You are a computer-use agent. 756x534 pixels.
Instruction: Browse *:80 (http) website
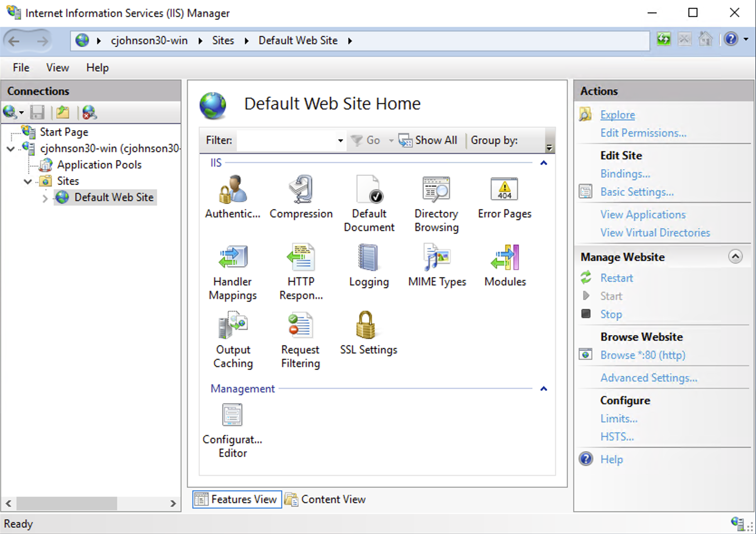(x=643, y=355)
